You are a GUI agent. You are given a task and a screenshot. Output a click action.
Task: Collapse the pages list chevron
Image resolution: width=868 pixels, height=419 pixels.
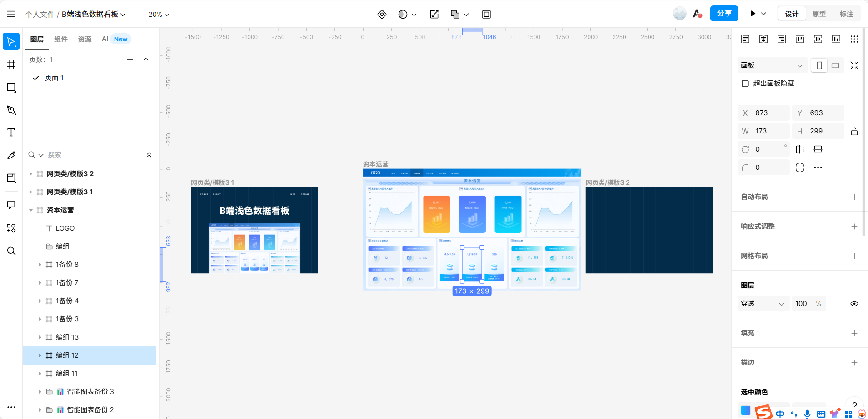pyautogui.click(x=146, y=59)
